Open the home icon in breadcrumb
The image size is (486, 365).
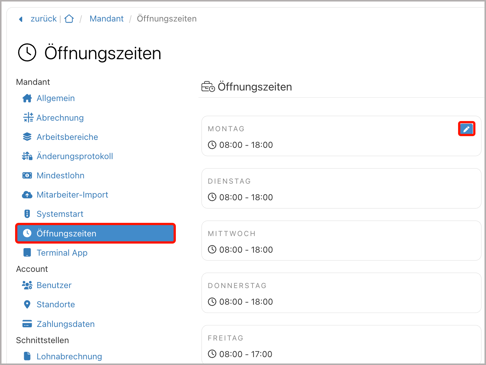[69, 19]
